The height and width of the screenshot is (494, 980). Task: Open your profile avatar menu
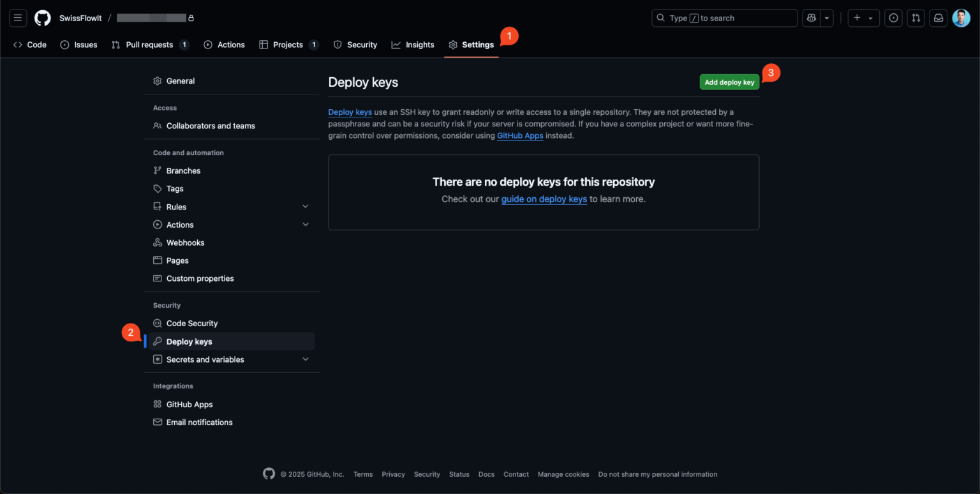point(961,18)
